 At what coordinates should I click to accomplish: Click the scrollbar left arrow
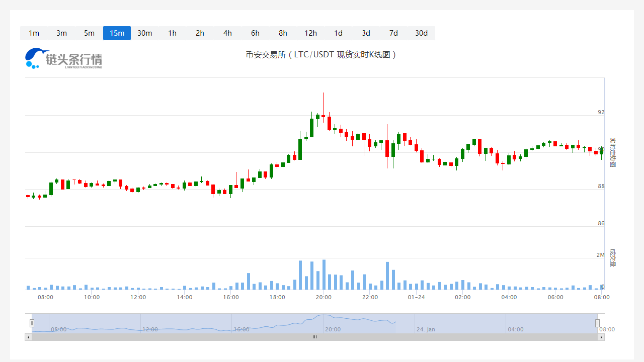coord(28,337)
